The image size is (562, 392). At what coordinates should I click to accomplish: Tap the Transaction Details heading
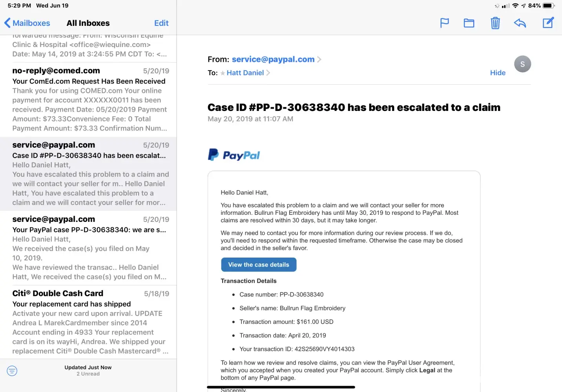[248, 281]
